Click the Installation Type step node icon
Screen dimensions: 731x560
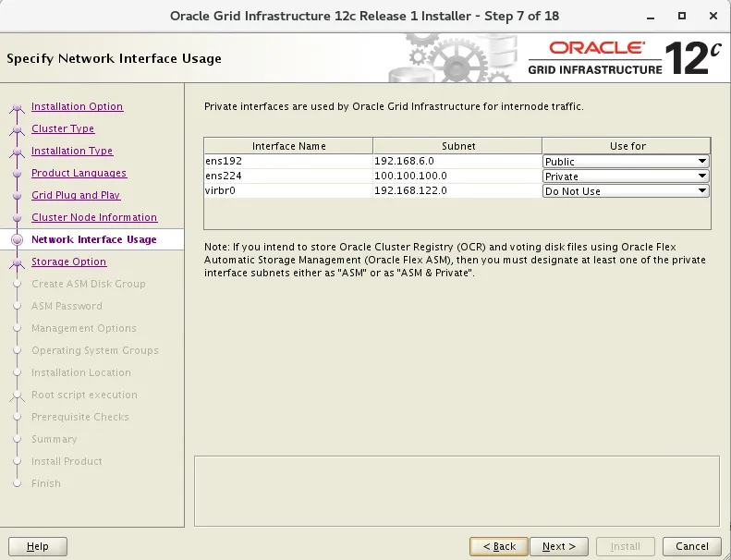tap(18, 152)
